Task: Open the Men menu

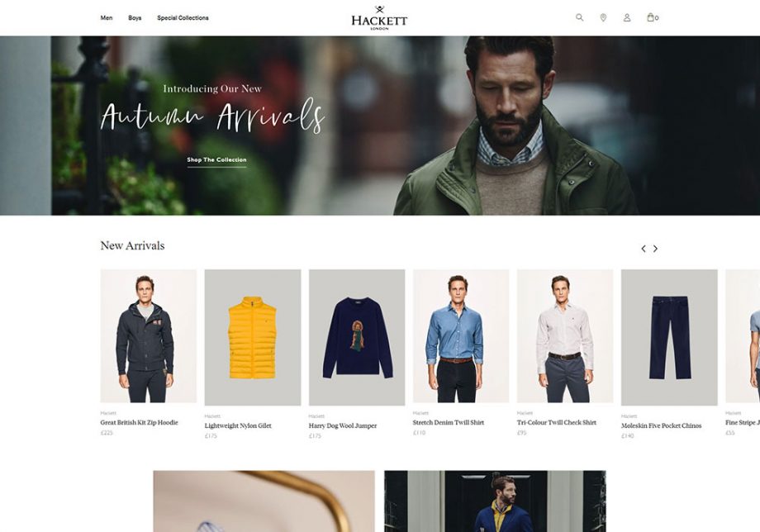Action: tap(106, 17)
